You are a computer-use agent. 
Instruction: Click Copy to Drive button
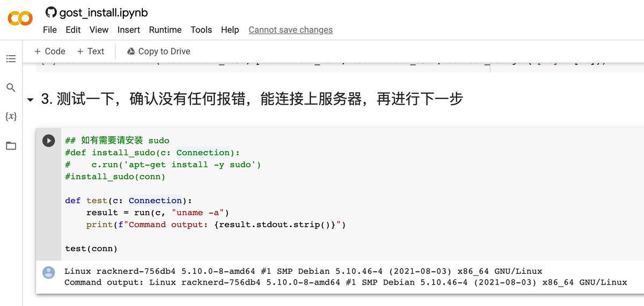159,51
